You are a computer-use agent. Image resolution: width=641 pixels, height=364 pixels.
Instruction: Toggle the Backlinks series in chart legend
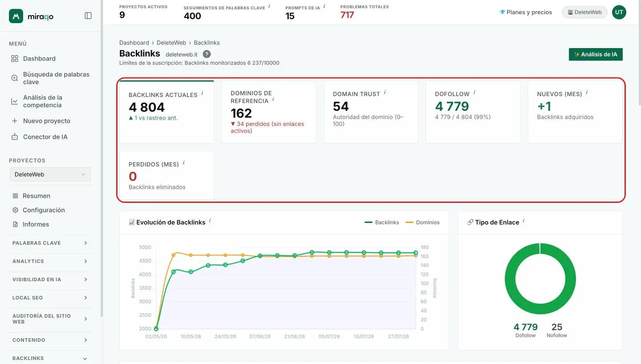tap(382, 222)
